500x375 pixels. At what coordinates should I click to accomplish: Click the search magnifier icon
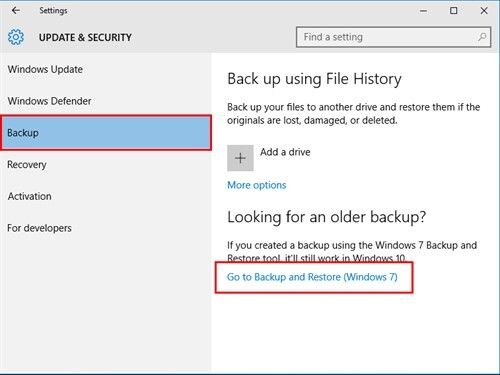[x=482, y=37]
